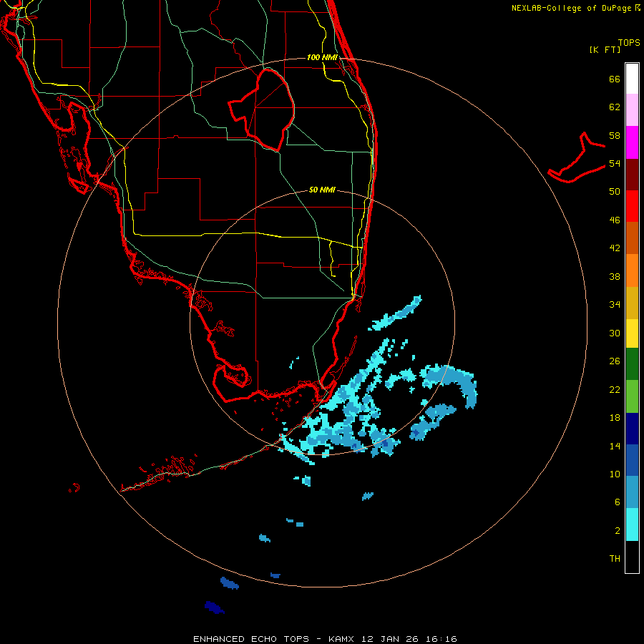Click the 50 NMI range ring label
This screenshot has width=644, height=644.
click(x=322, y=190)
